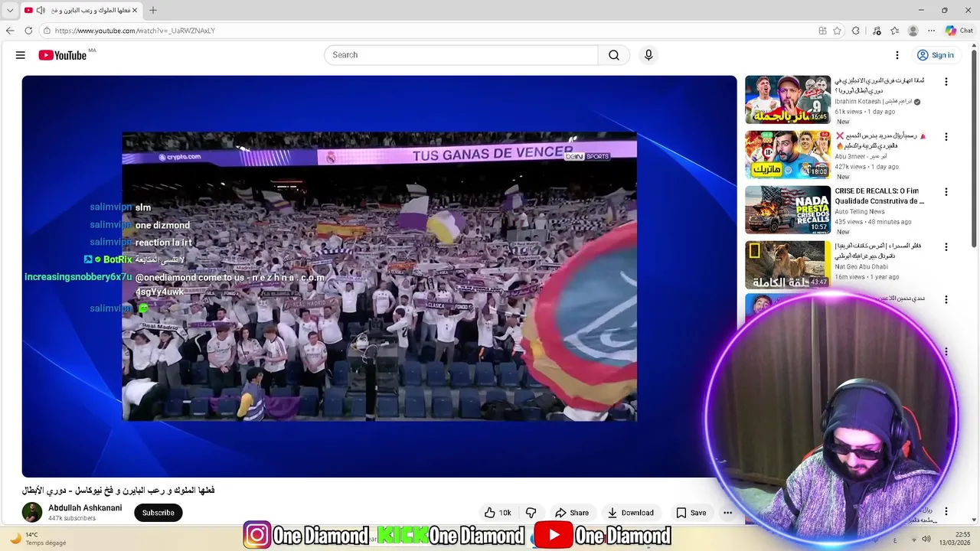Open Edge Settings and more menu
The height and width of the screenshot is (551, 980).
pos(931,31)
